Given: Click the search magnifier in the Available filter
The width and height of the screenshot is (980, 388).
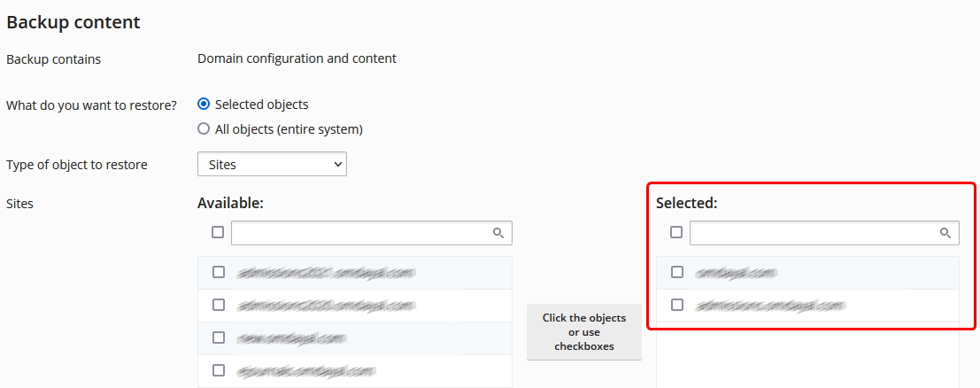Looking at the screenshot, I should click(498, 233).
